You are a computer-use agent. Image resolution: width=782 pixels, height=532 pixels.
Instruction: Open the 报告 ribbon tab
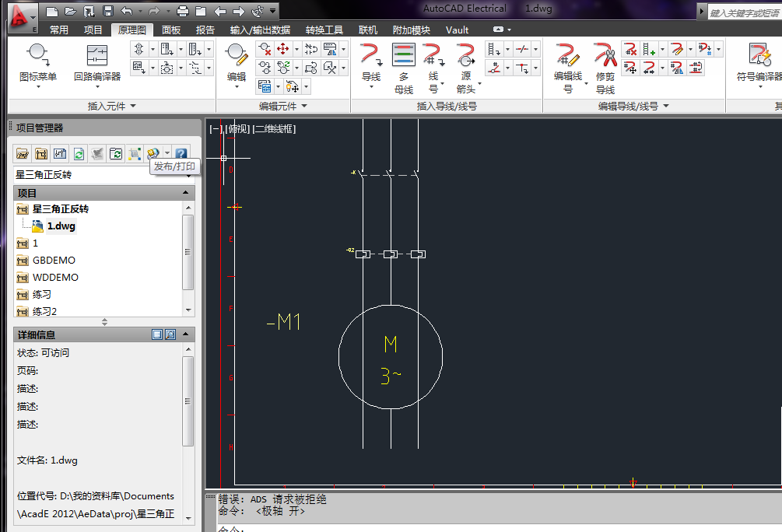click(x=205, y=30)
